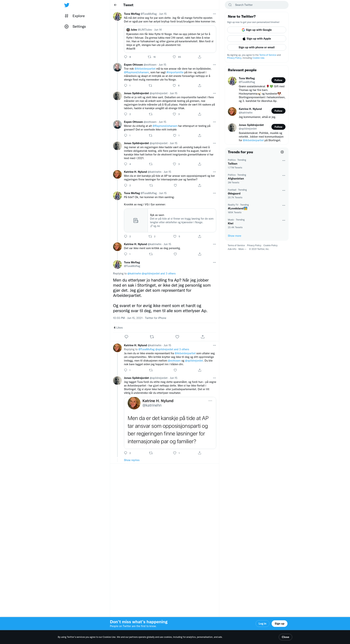The width and height of the screenshot is (350, 644).
Task: Click the back arrow beside Tweet header
Action: pyautogui.click(x=115, y=5)
